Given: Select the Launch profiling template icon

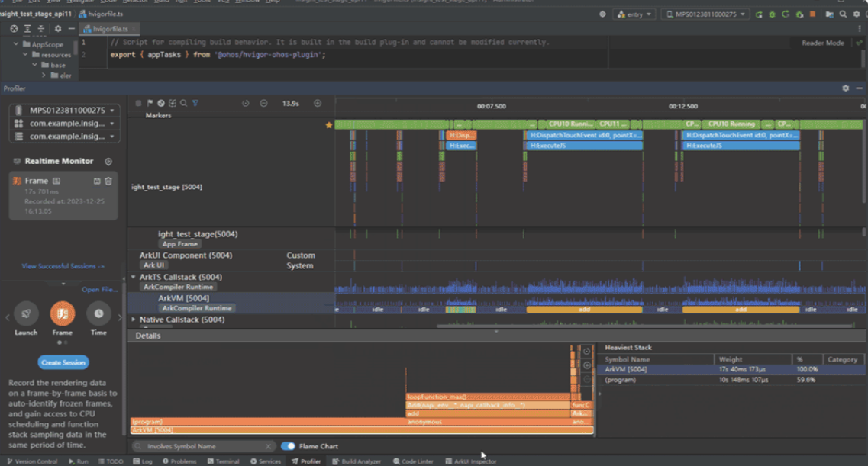Looking at the screenshot, I should [x=26, y=313].
